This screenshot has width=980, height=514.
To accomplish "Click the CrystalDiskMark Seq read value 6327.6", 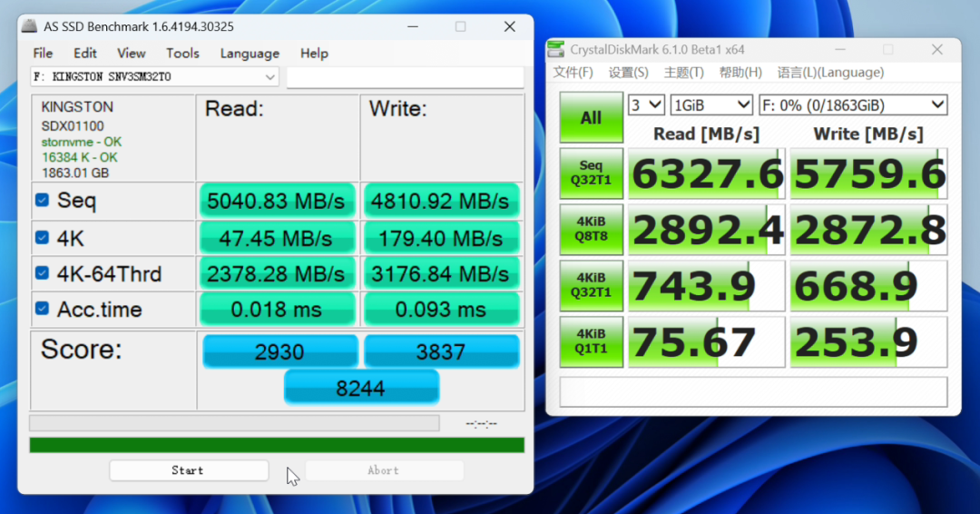I will click(x=706, y=173).
